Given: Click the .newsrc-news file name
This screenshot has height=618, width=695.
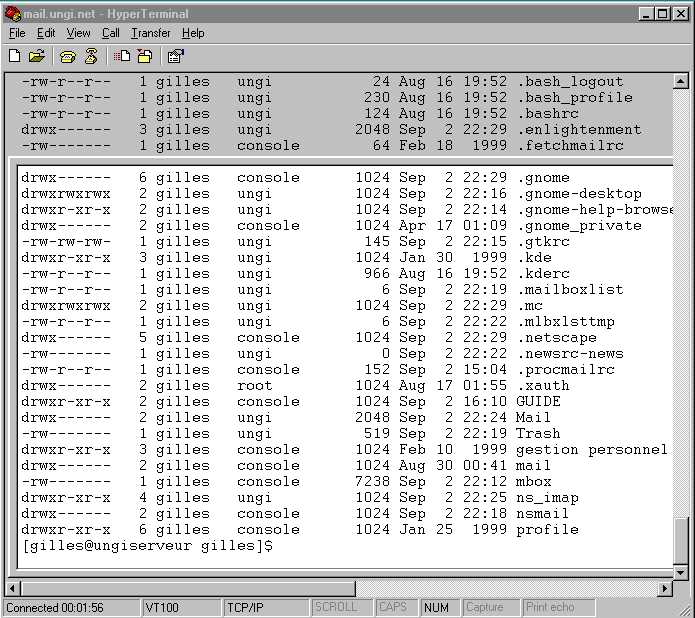Looking at the screenshot, I should [x=570, y=353].
